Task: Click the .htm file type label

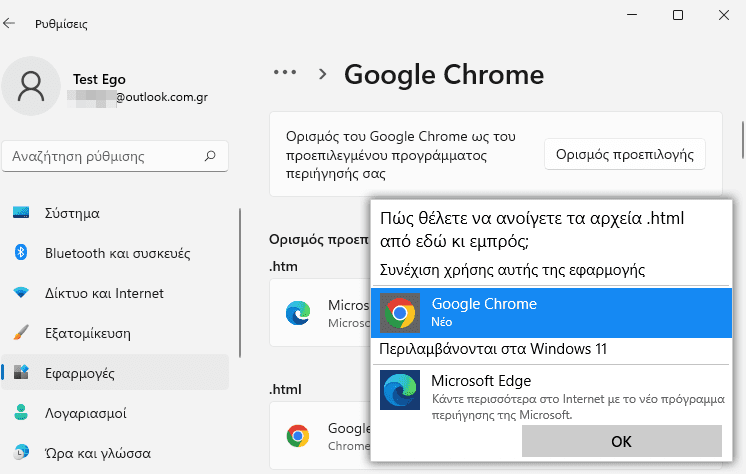Action: [284, 266]
